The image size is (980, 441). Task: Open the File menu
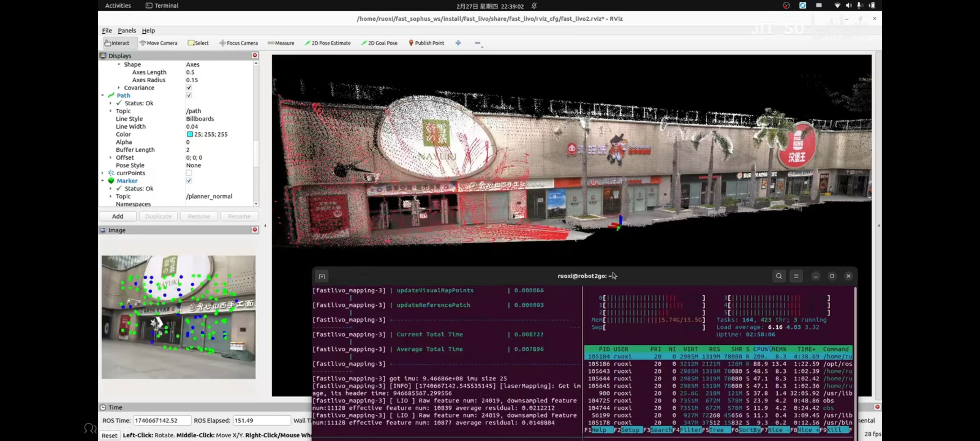coord(107,30)
